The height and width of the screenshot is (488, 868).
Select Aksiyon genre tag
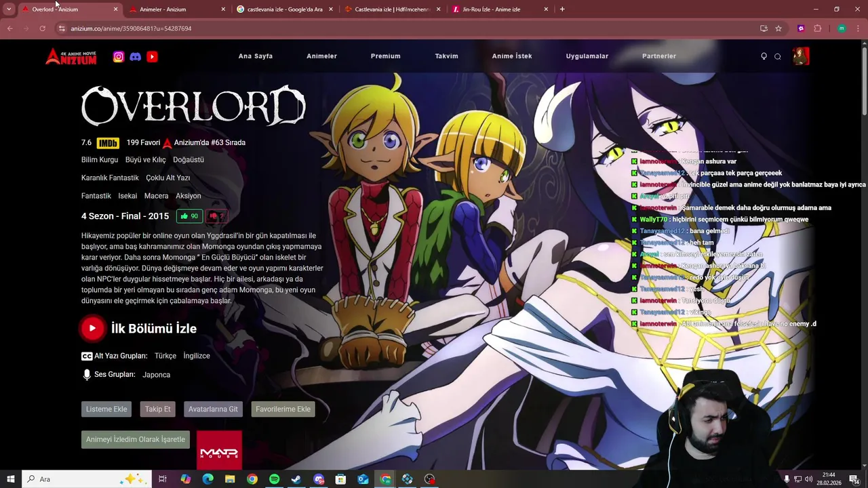189,196
